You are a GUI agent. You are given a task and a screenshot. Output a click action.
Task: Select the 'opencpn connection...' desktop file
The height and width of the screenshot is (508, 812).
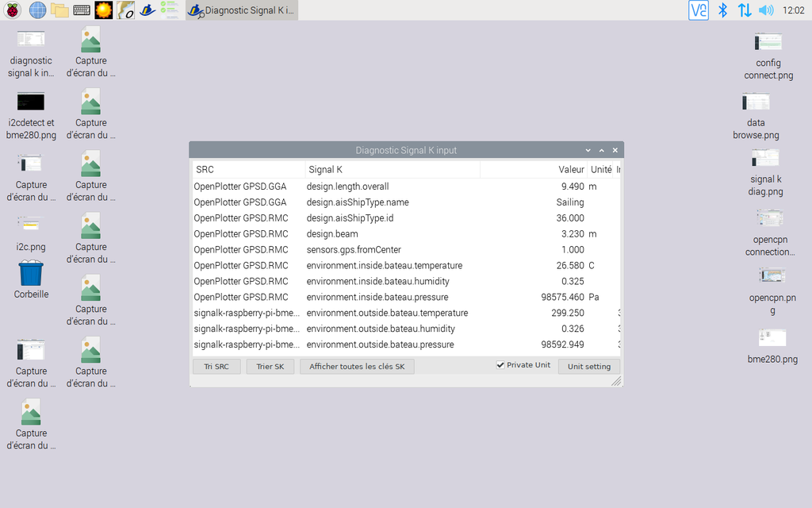click(x=770, y=233)
